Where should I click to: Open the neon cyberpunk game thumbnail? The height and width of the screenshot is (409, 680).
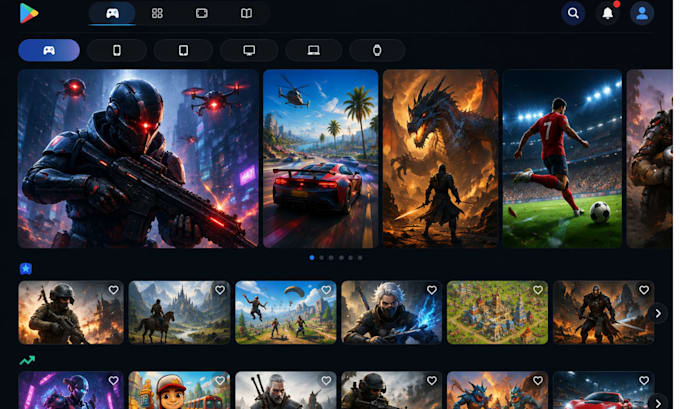tap(71, 390)
